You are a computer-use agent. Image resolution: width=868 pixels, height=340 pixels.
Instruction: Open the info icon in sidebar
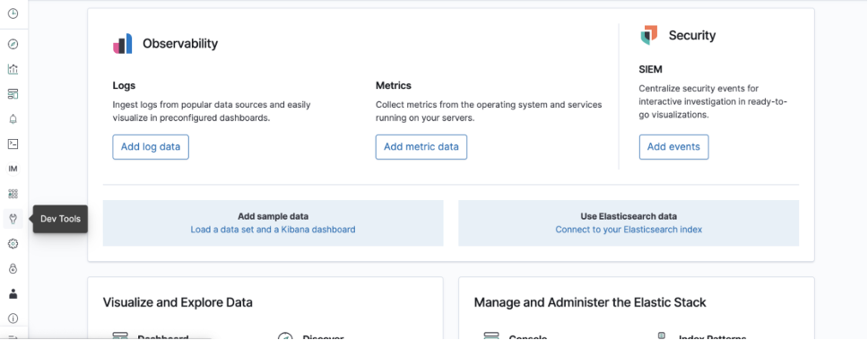[x=13, y=318]
